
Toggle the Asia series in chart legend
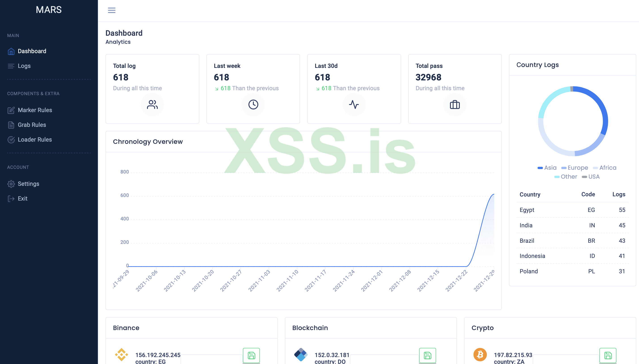coord(547,168)
